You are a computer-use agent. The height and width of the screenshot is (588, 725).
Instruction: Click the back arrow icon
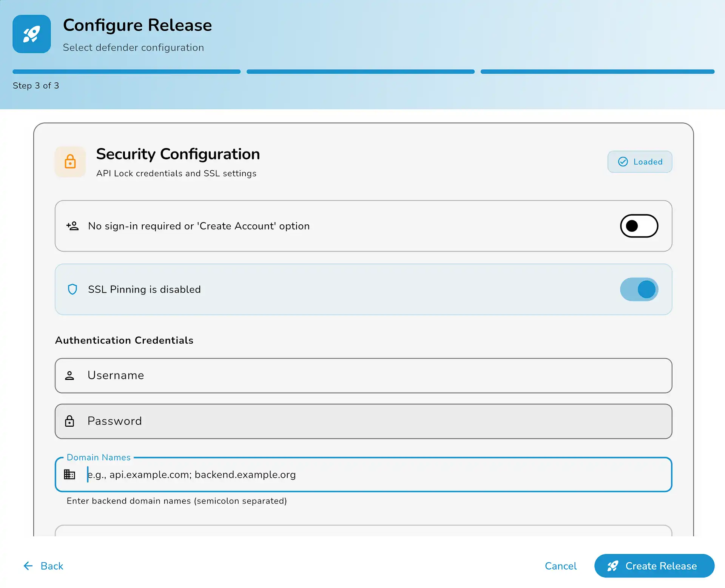tap(28, 566)
